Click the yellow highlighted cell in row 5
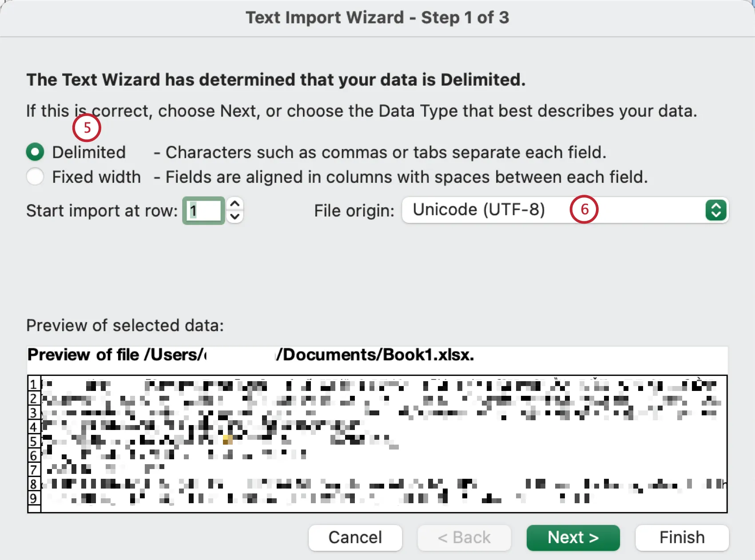 (x=228, y=440)
